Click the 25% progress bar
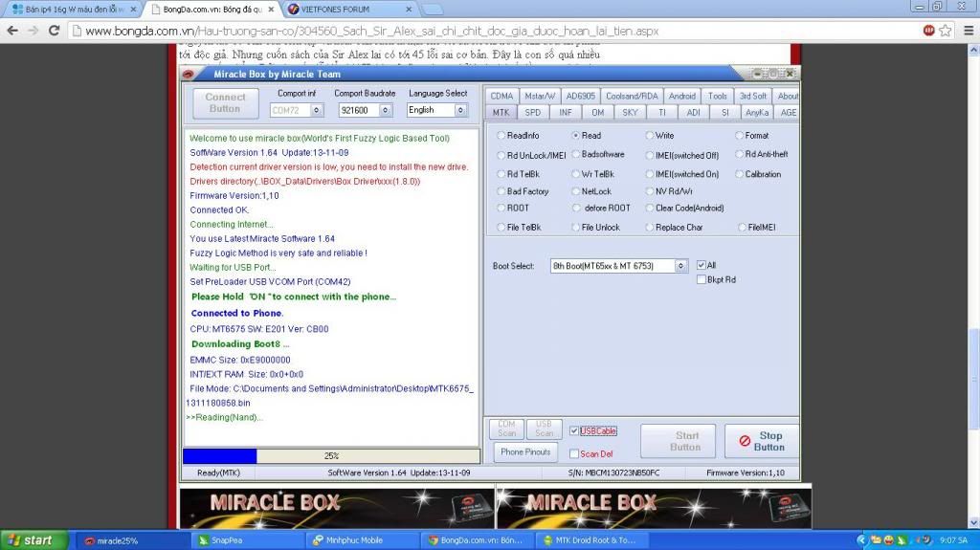This screenshot has height=550, width=980. pyautogui.click(x=331, y=456)
